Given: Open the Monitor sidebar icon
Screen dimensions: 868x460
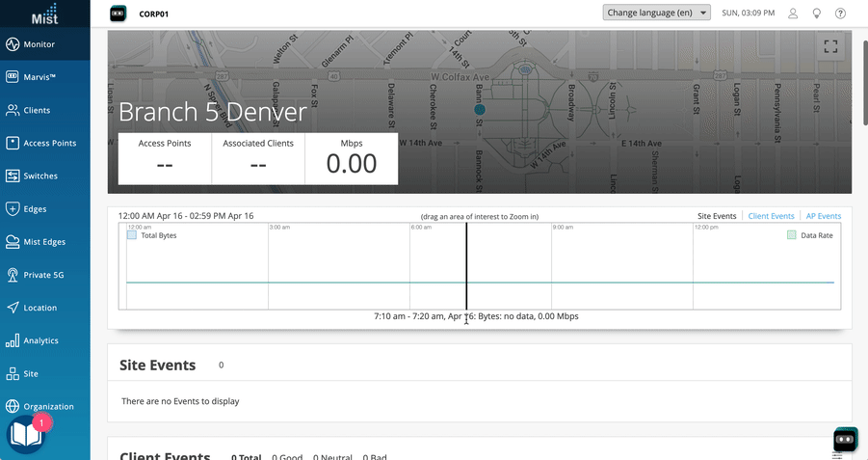Looking at the screenshot, I should [13, 44].
